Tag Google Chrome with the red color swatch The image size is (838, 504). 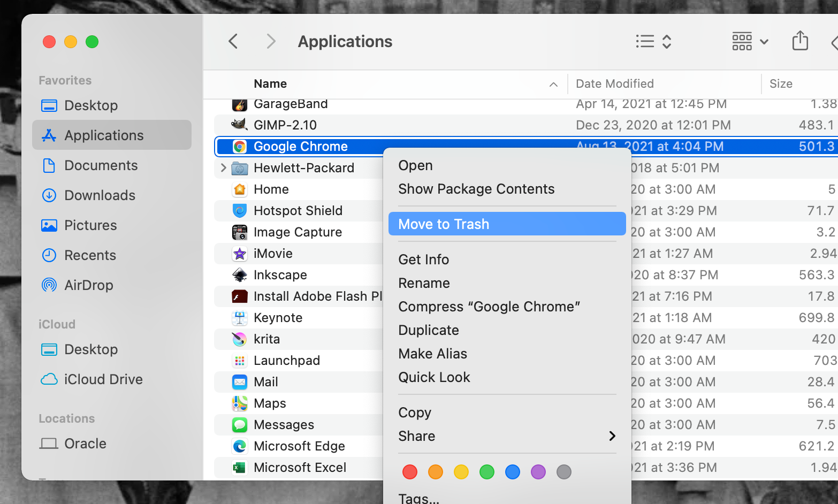click(x=409, y=472)
